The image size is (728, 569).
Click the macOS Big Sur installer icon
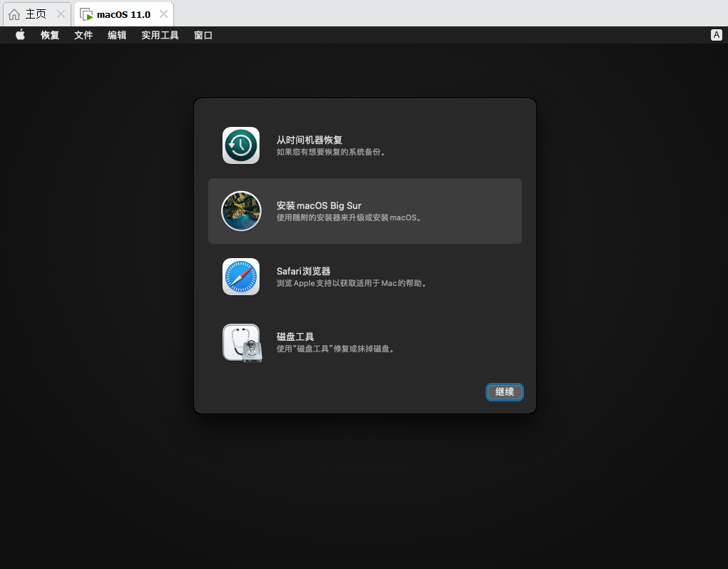click(x=241, y=211)
